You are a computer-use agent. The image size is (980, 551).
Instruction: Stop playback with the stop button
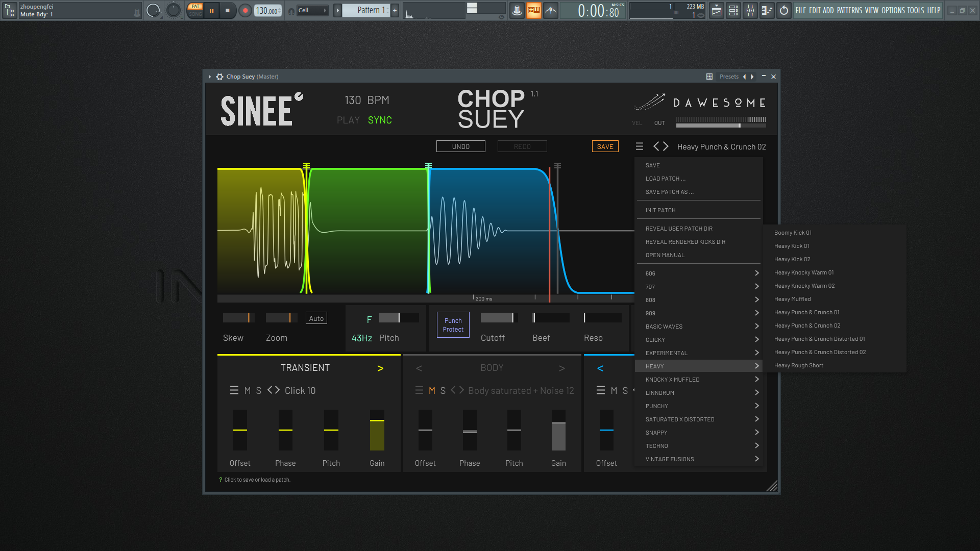228,10
